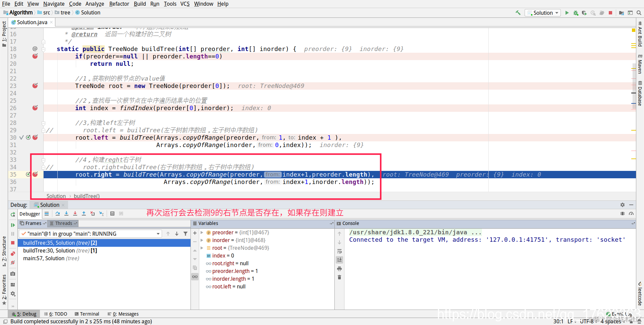
Task: Click the Force Step Into red arrow
Action: pyautogui.click(x=75, y=214)
